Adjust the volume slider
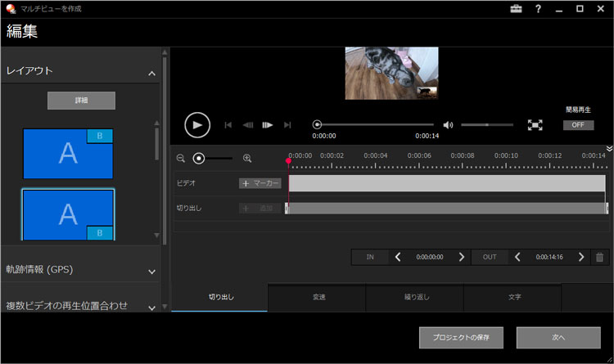This screenshot has height=364, width=614. 487,125
